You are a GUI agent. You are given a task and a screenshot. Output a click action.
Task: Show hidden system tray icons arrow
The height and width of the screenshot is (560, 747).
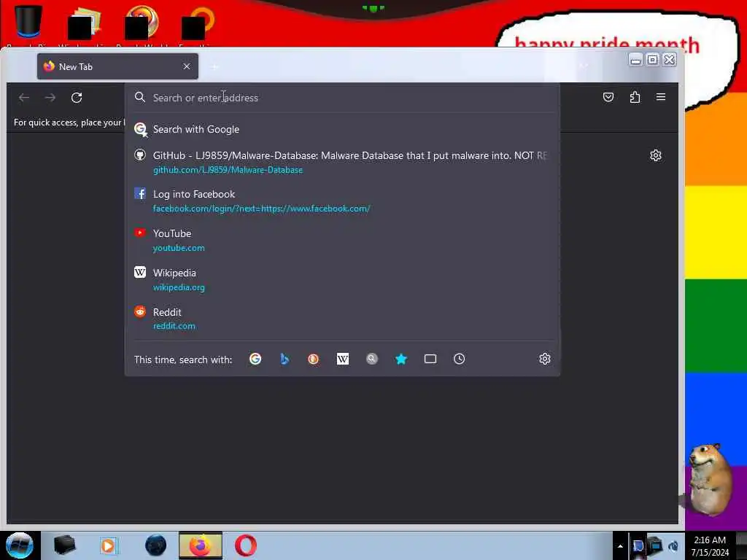(x=620, y=546)
